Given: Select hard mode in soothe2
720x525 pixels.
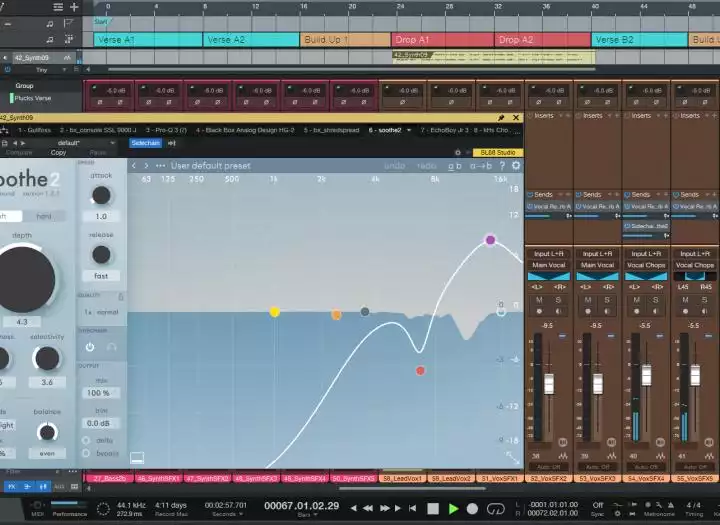Looking at the screenshot, I should (44, 216).
